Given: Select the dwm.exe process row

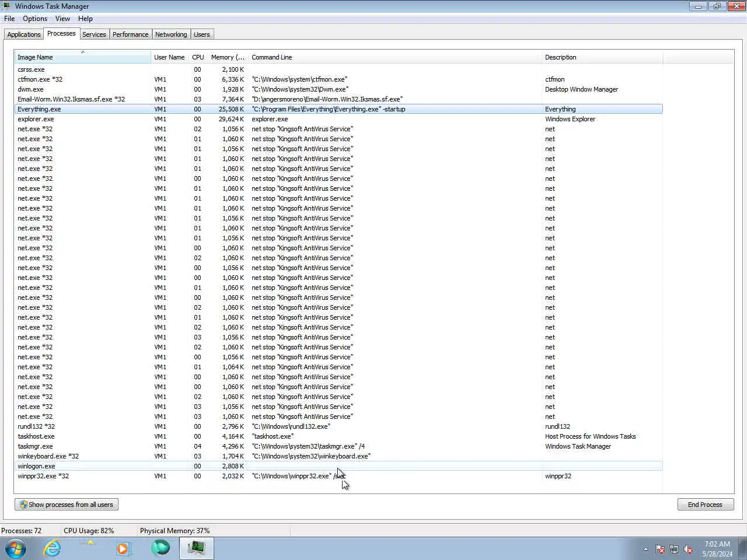Looking at the screenshot, I should click(338, 89).
